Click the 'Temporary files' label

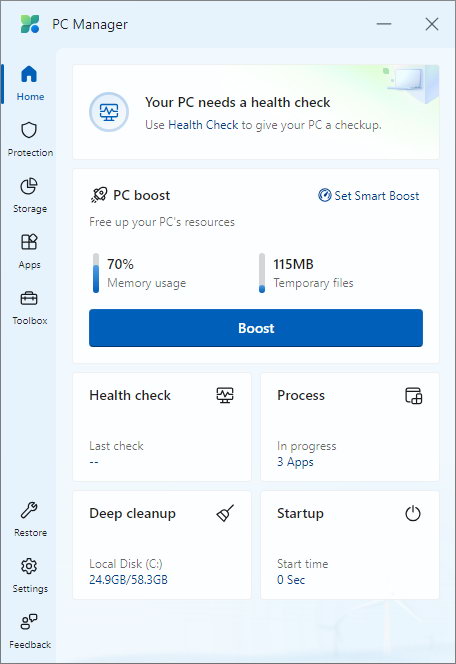coord(313,283)
